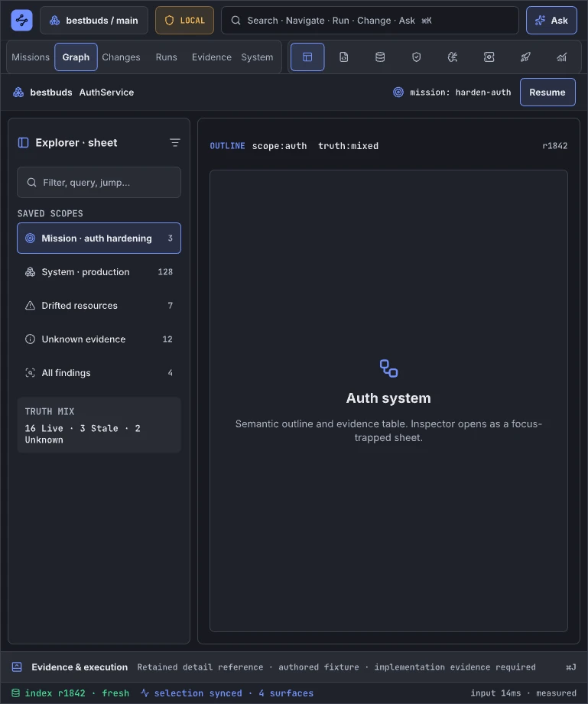Click the search magnifier icon in command bar
This screenshot has width=588, height=704.
click(236, 20)
